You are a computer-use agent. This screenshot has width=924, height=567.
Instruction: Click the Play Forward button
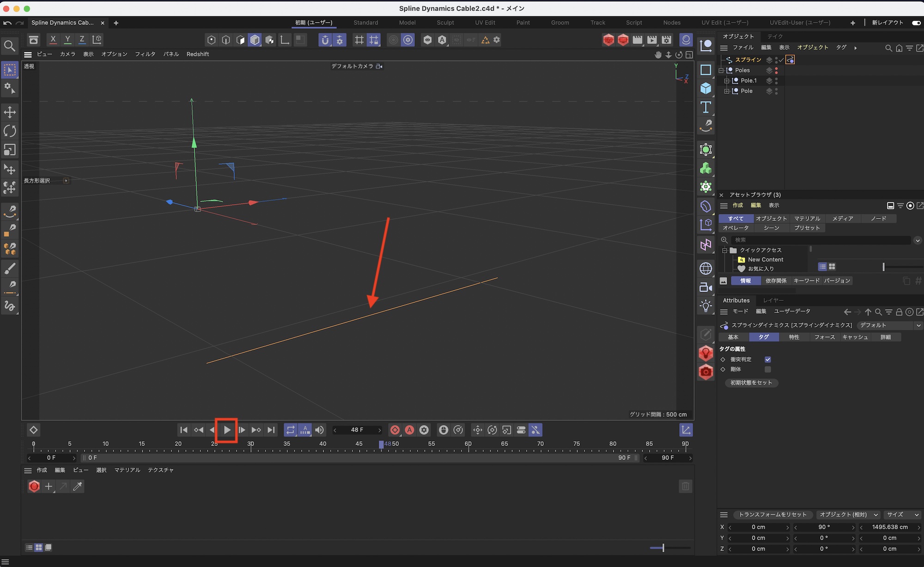[x=227, y=430]
